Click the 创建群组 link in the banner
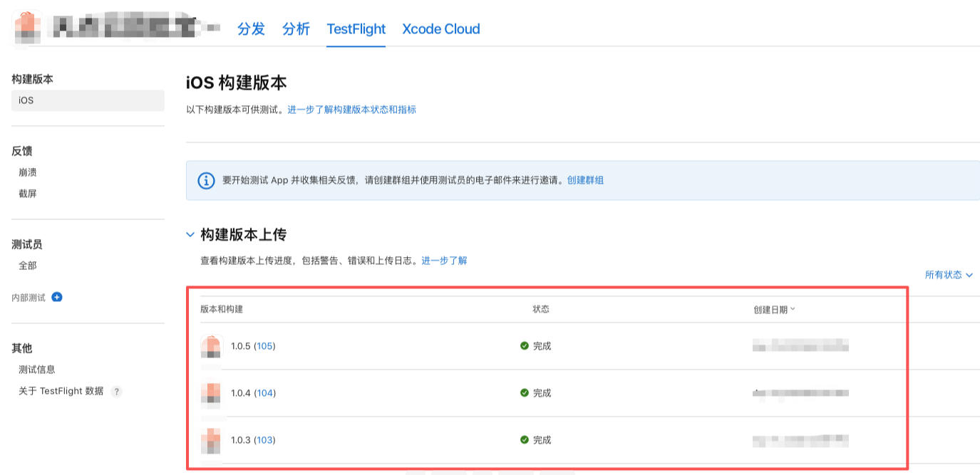 [x=585, y=180]
